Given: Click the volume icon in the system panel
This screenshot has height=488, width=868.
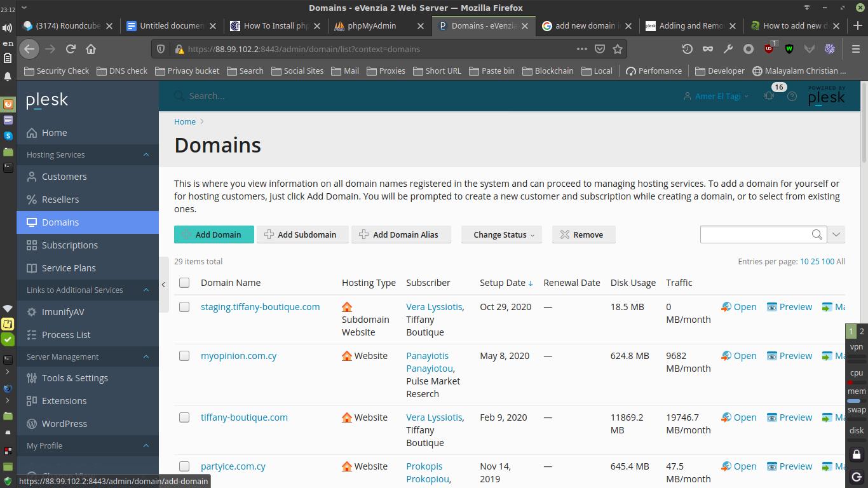Looking at the screenshot, I should (x=8, y=27).
